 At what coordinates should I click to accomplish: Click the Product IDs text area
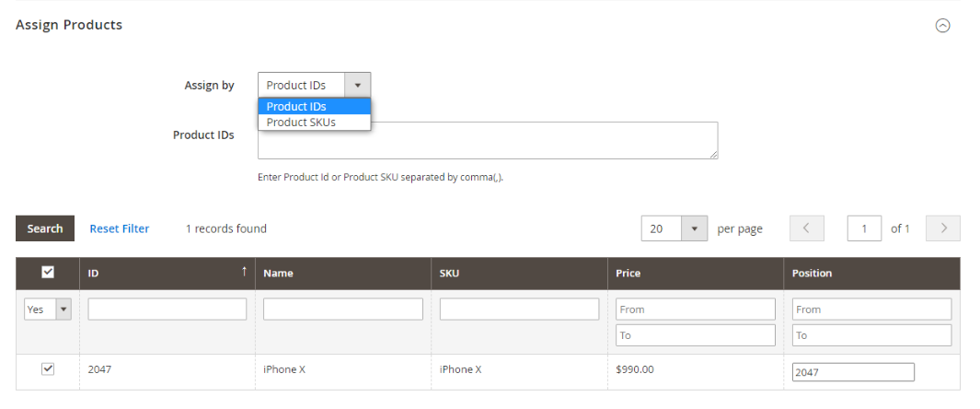(488, 141)
